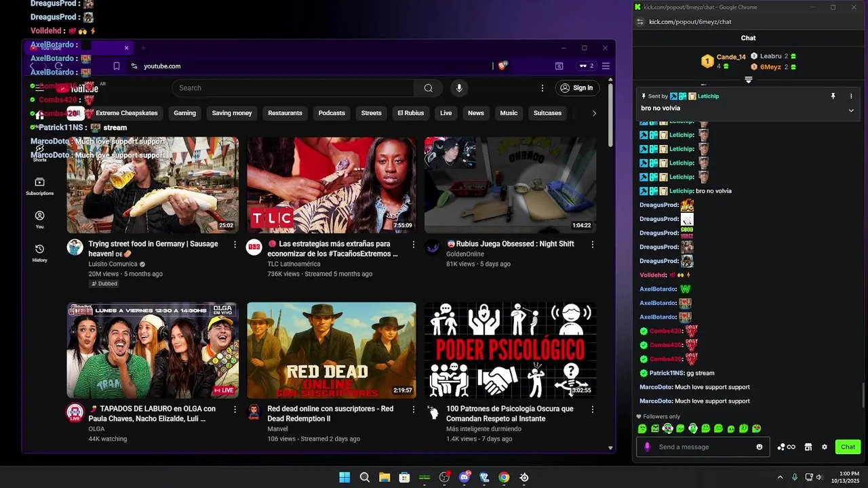Viewport: 868px width, 488px height.
Task: Open emoji picker in Kick message box
Action: (x=759, y=447)
